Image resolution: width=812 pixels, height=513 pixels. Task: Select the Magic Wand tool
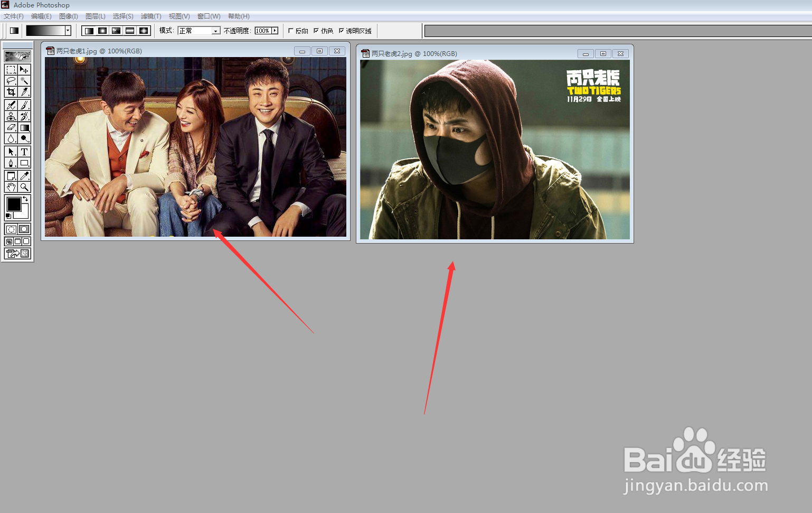tap(24, 81)
